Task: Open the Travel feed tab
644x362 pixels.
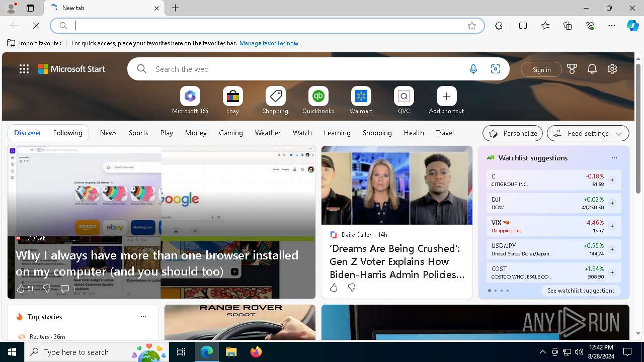Action: (x=445, y=133)
